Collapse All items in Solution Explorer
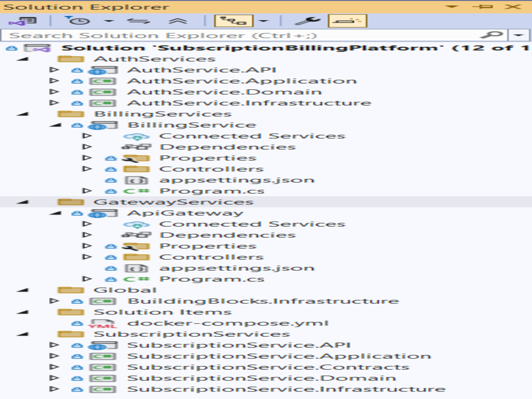This screenshot has height=399, width=532. point(178,21)
